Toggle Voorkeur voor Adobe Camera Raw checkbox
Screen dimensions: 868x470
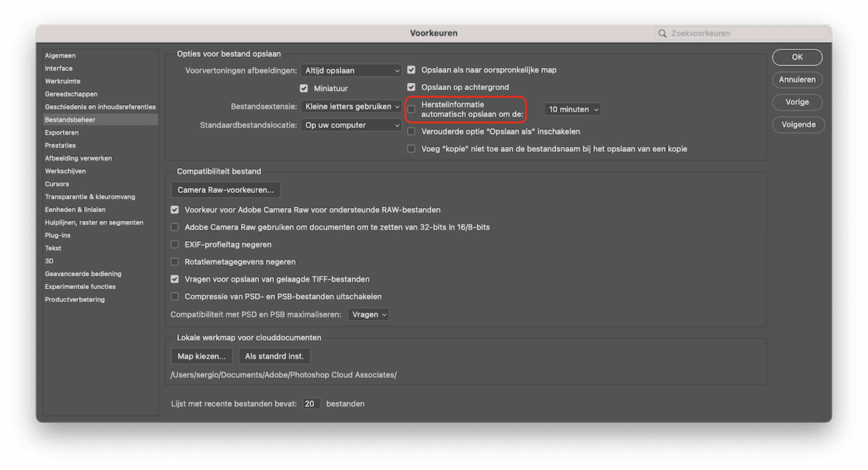point(174,210)
